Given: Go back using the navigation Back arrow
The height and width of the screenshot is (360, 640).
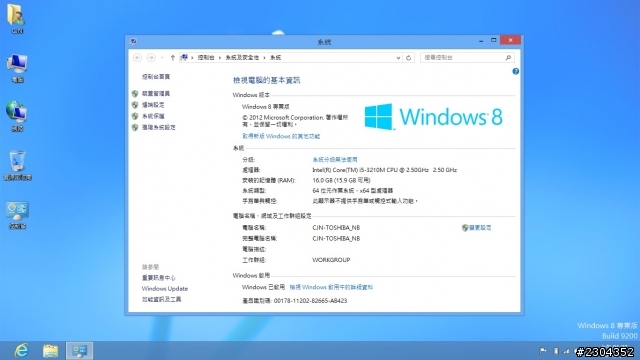Looking at the screenshot, I should point(138,58).
